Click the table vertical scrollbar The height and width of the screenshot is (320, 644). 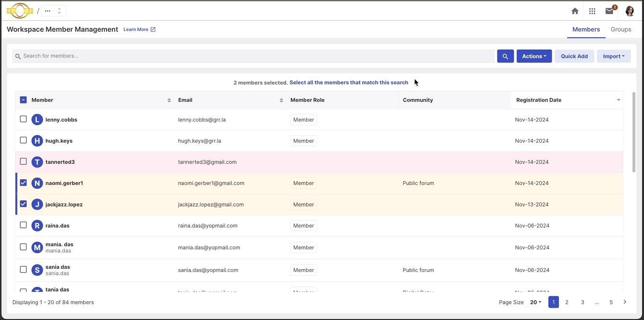pyautogui.click(x=633, y=132)
